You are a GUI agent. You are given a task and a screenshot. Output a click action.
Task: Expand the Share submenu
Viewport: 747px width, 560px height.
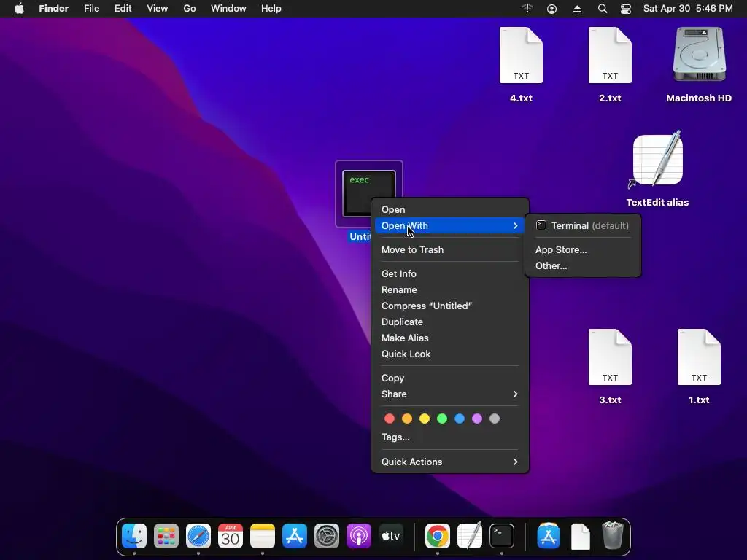(x=449, y=394)
